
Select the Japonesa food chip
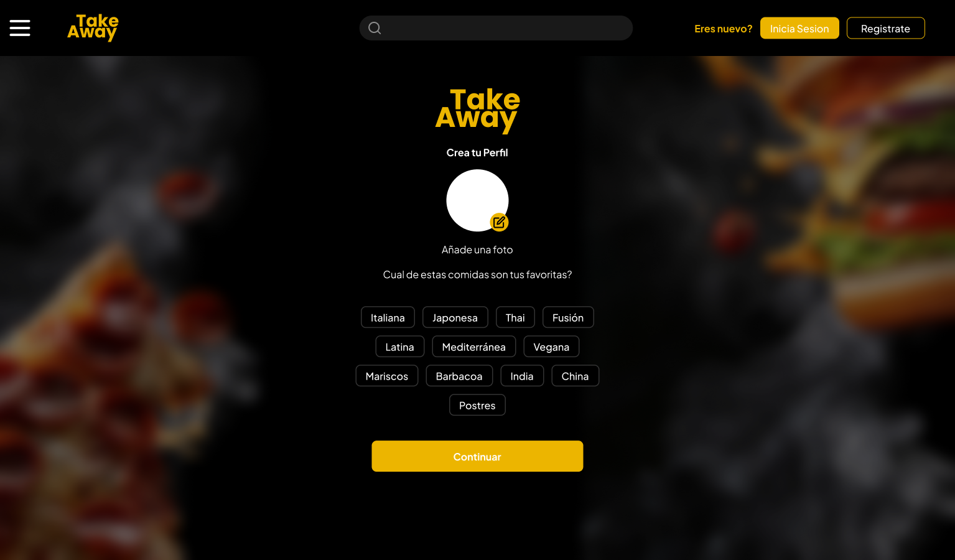455,317
